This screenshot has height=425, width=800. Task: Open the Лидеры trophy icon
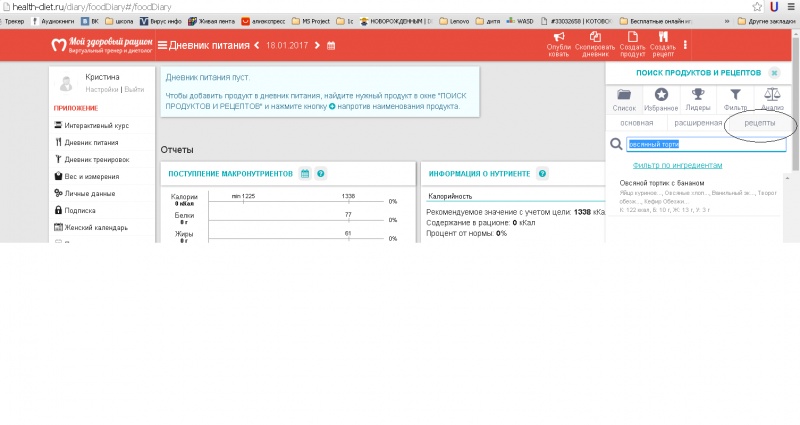click(698, 95)
